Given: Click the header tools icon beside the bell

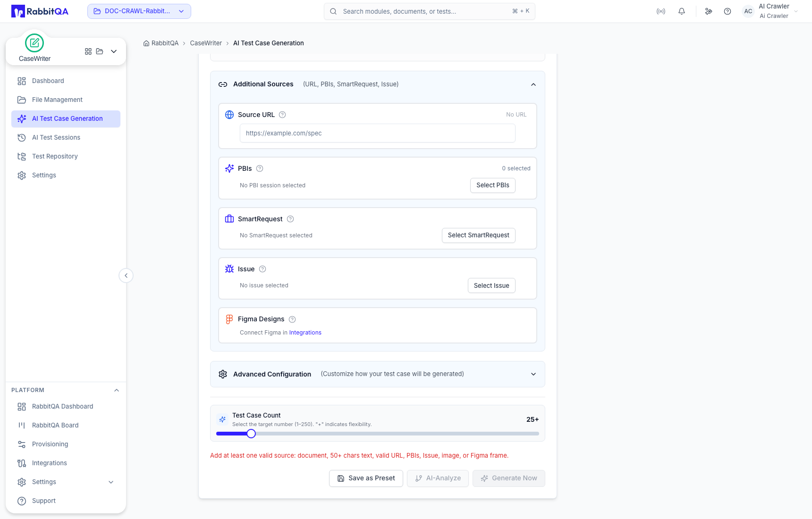Looking at the screenshot, I should [x=709, y=11].
